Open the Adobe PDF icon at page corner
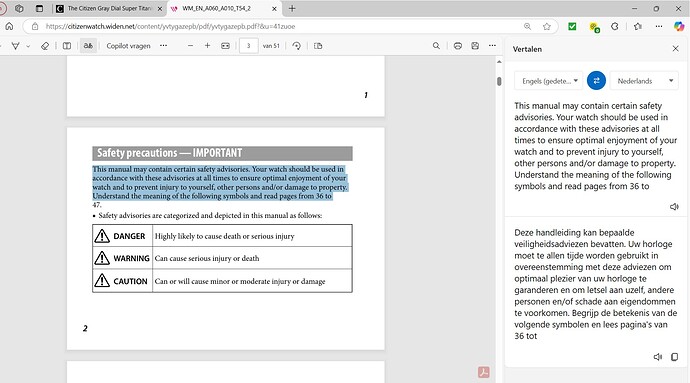 click(484, 372)
